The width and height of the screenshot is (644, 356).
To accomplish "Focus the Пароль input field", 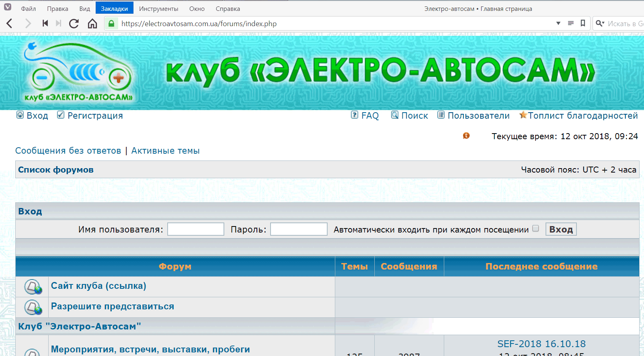I will tap(299, 229).
